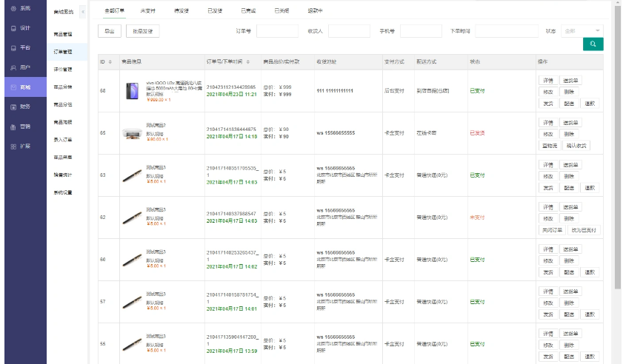Switch to the 未支付 tab

coord(147,12)
